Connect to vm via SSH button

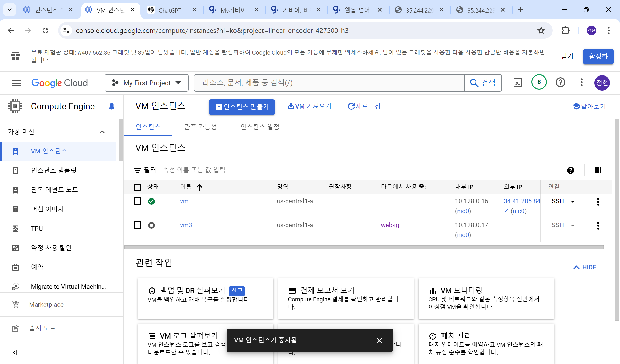pyautogui.click(x=558, y=201)
